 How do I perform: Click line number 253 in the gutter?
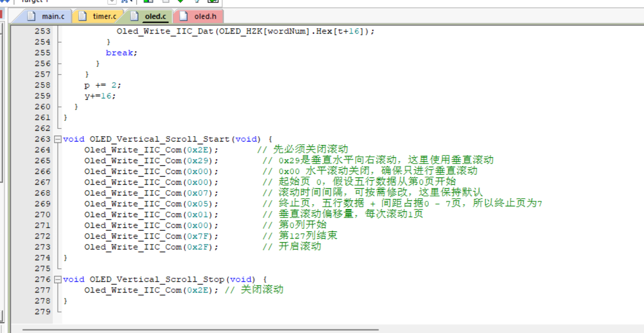coord(43,31)
